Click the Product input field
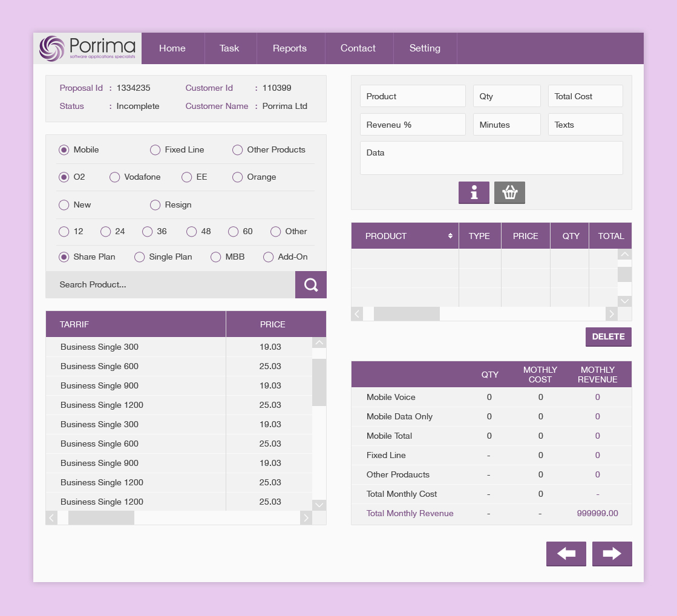The height and width of the screenshot is (616, 677). pyautogui.click(x=413, y=96)
